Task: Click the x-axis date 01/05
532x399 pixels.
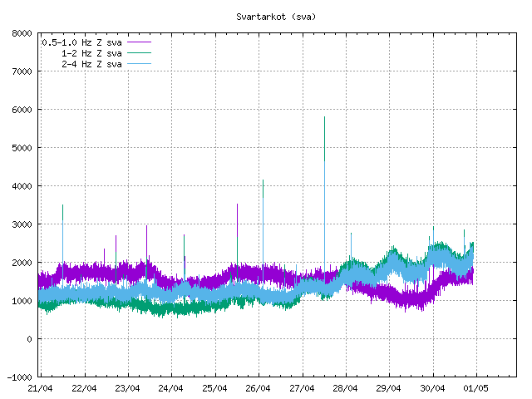Action: click(475, 388)
